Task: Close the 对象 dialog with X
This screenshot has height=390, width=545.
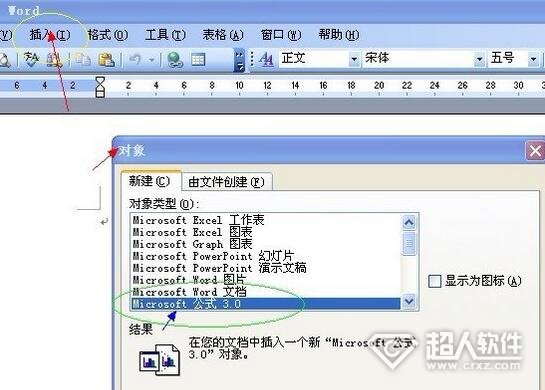Action: (x=535, y=151)
